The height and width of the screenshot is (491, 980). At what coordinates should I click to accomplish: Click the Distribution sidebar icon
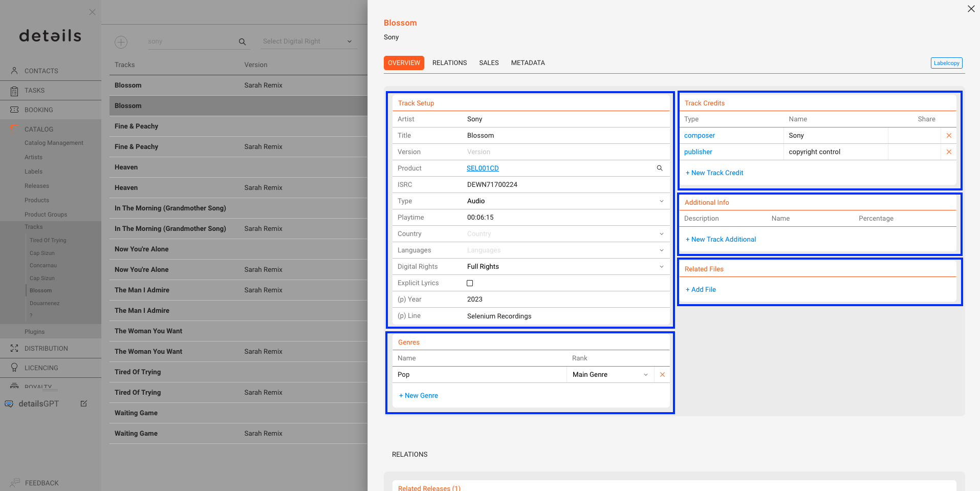tap(14, 348)
